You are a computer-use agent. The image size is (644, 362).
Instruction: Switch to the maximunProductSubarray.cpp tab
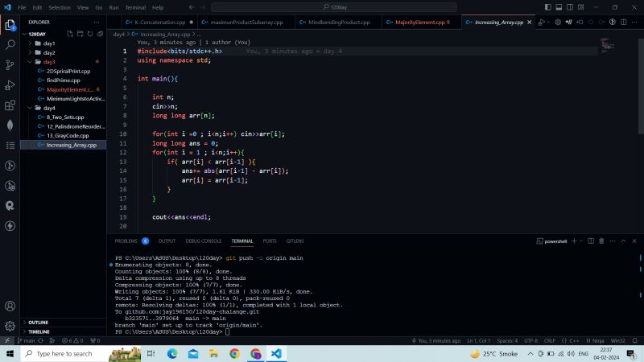(x=246, y=23)
